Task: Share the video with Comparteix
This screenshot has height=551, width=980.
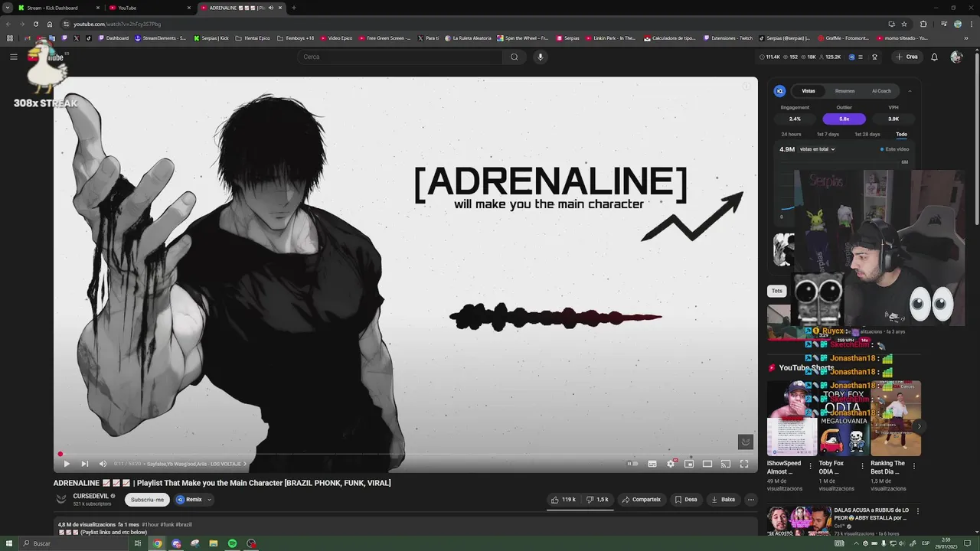Action: point(641,500)
